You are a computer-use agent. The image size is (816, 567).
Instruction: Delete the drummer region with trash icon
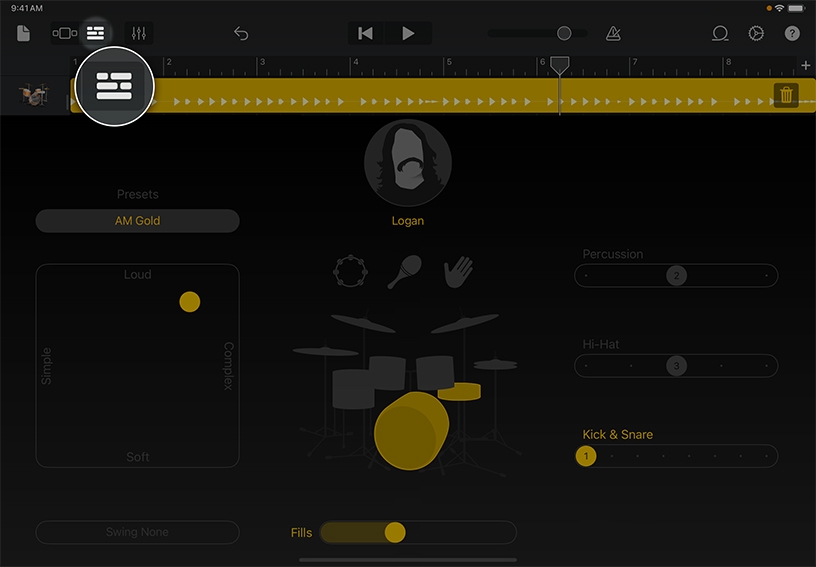[786, 95]
